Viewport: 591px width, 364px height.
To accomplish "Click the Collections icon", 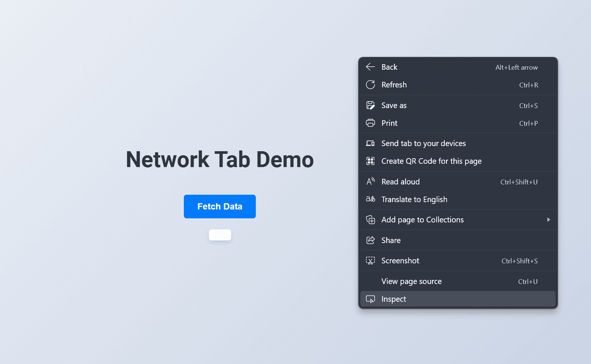I will pos(370,219).
